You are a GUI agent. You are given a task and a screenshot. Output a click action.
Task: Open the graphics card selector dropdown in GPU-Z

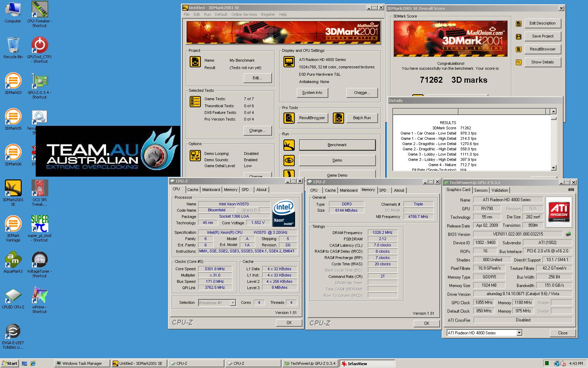(519, 333)
